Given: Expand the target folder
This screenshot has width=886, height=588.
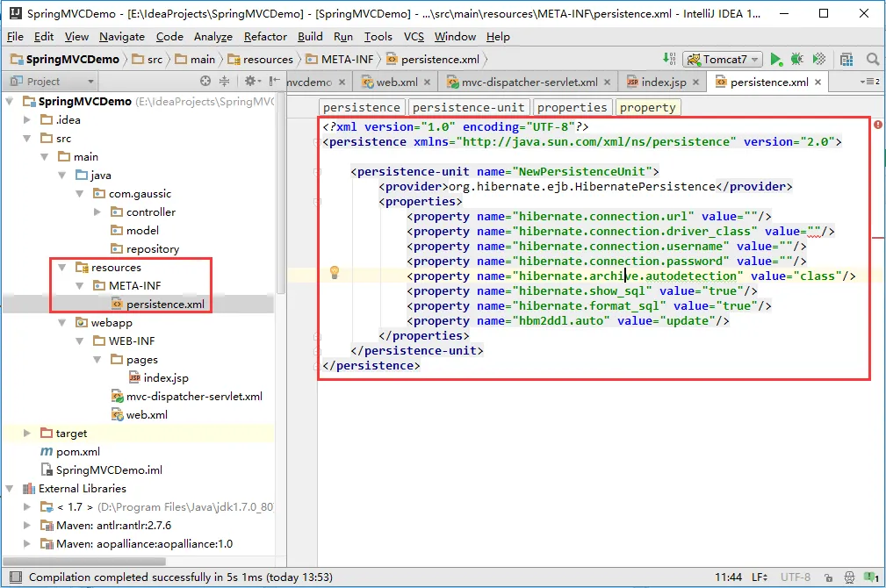Looking at the screenshot, I should click(26, 434).
